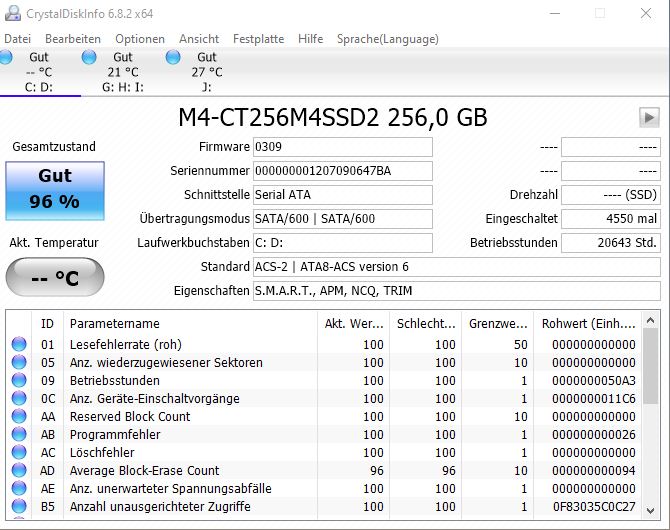Click the blue health orb for drive G: H: I:
This screenshot has height=530, width=670.
click(89, 57)
